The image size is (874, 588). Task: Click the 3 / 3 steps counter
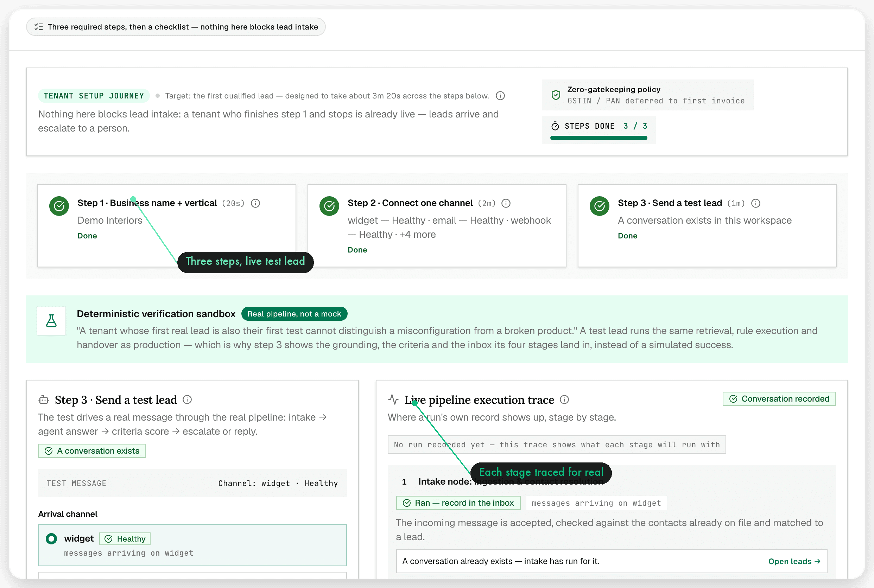(635, 126)
